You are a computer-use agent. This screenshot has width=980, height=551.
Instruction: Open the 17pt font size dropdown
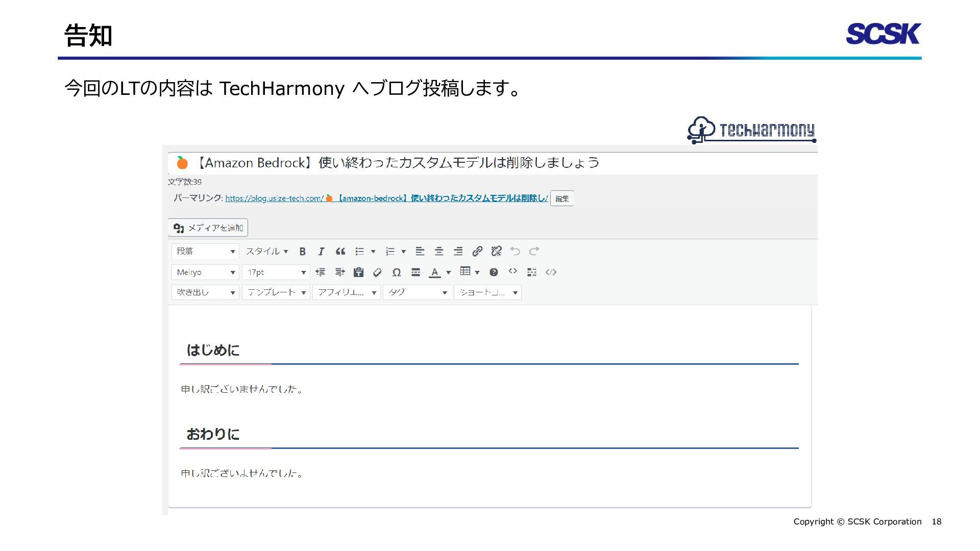click(x=276, y=272)
